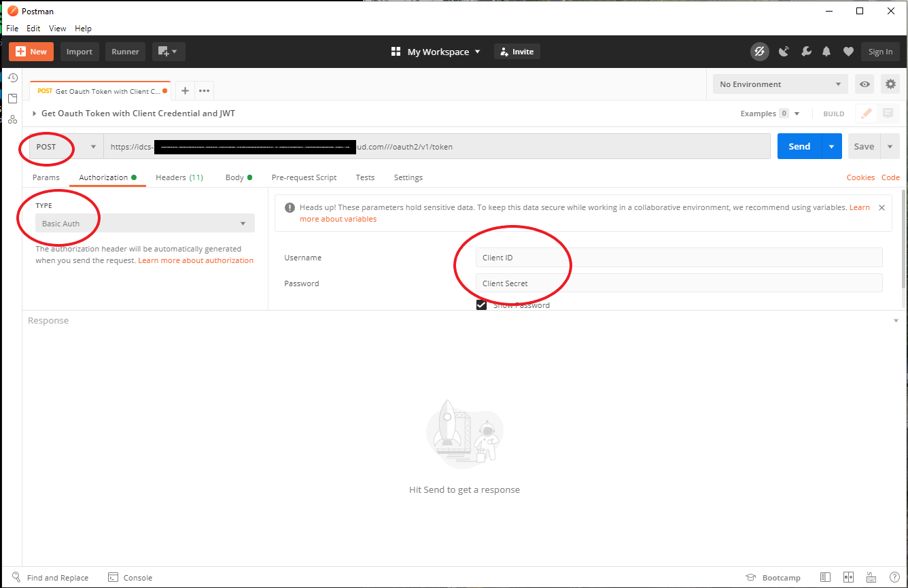Open Bootcamp from the status bar

[772, 578]
